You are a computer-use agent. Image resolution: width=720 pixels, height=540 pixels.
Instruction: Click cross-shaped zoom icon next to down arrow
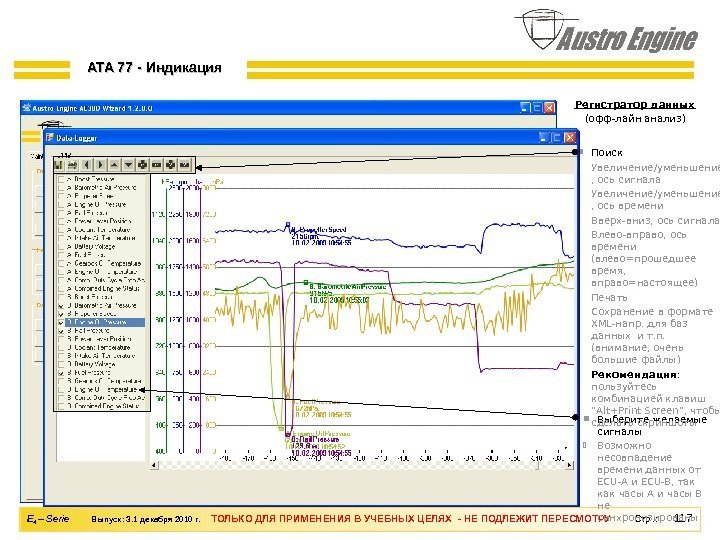[142, 164]
